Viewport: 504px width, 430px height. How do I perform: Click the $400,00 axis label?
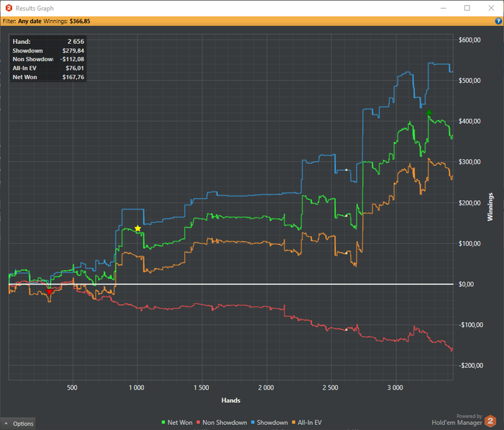pos(469,121)
